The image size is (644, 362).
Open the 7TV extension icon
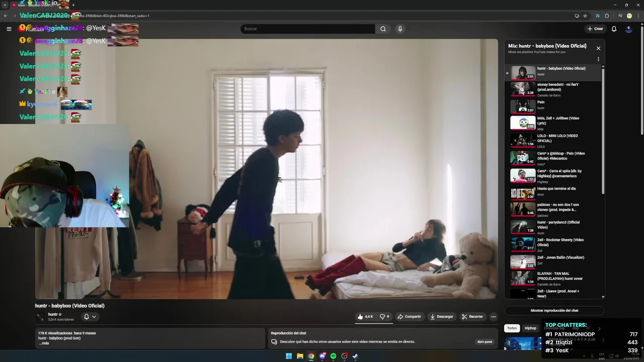tap(598, 16)
